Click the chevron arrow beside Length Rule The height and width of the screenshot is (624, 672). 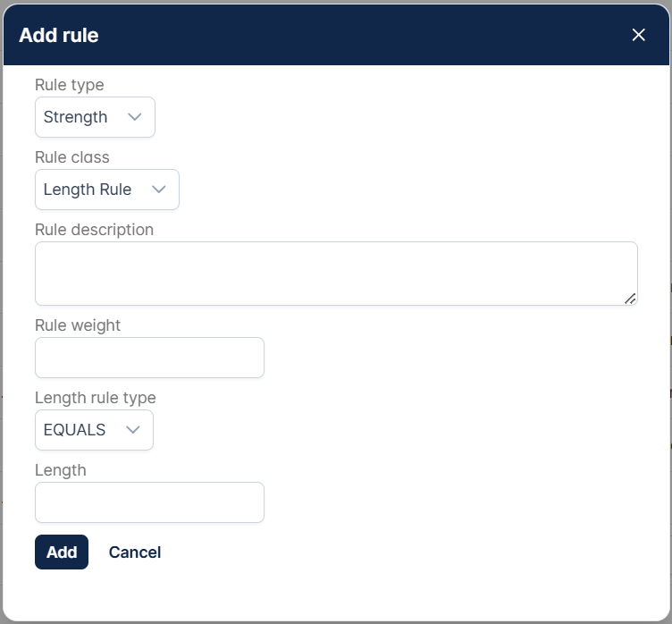[x=159, y=190]
